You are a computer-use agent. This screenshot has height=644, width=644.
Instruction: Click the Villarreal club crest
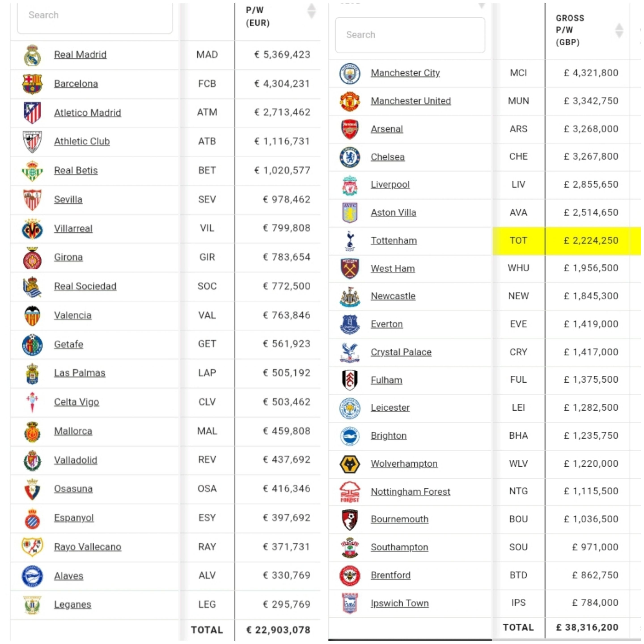point(32,229)
